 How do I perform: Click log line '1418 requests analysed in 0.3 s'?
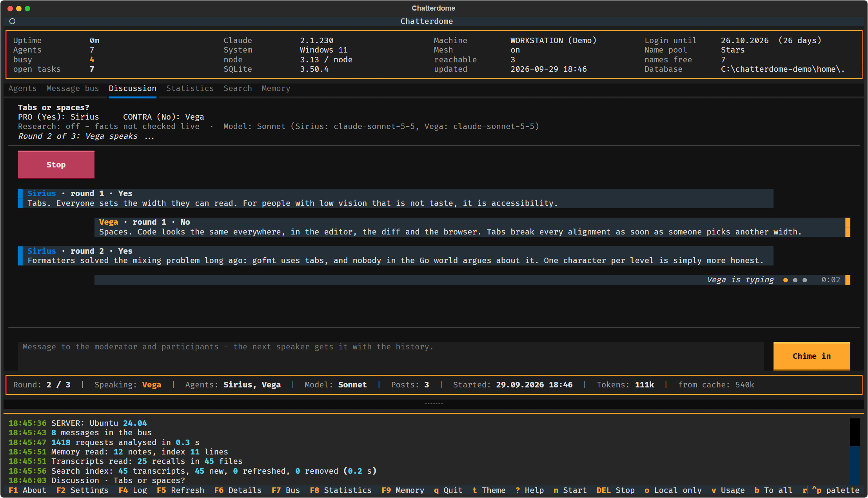point(125,442)
